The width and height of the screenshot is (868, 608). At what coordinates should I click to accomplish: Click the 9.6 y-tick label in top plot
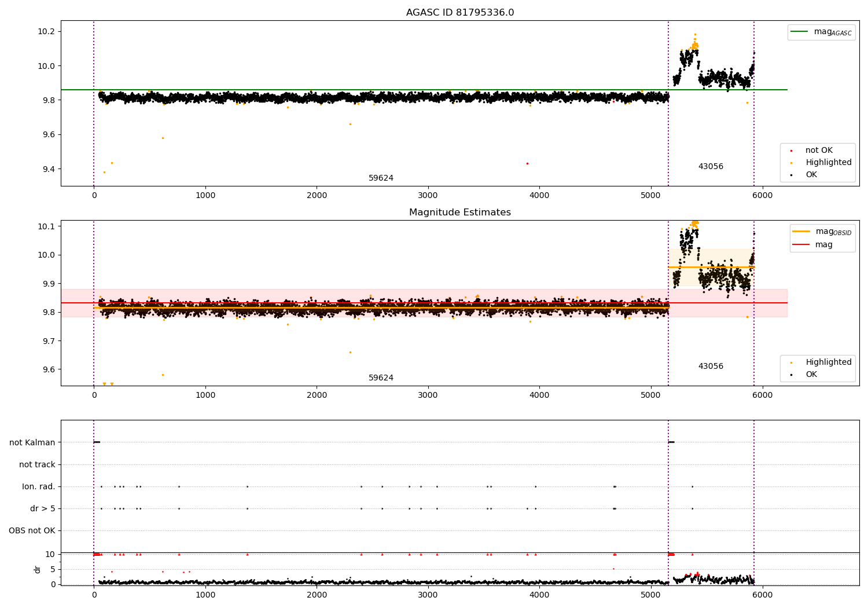tap(49, 135)
